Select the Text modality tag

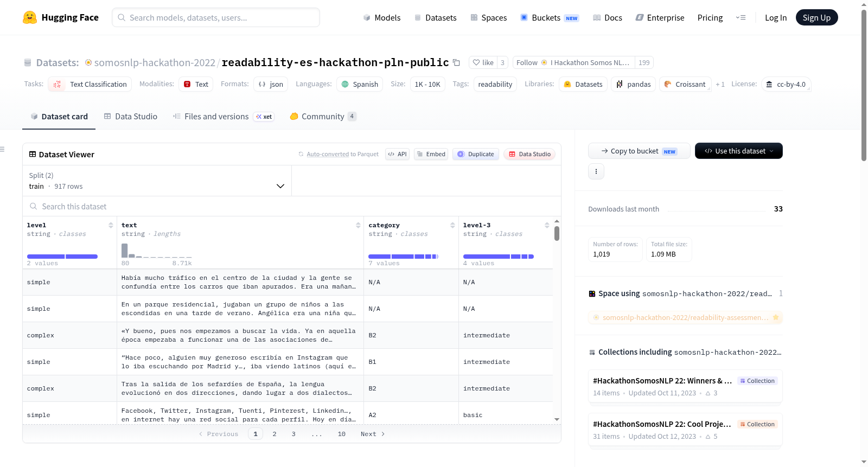pos(196,84)
